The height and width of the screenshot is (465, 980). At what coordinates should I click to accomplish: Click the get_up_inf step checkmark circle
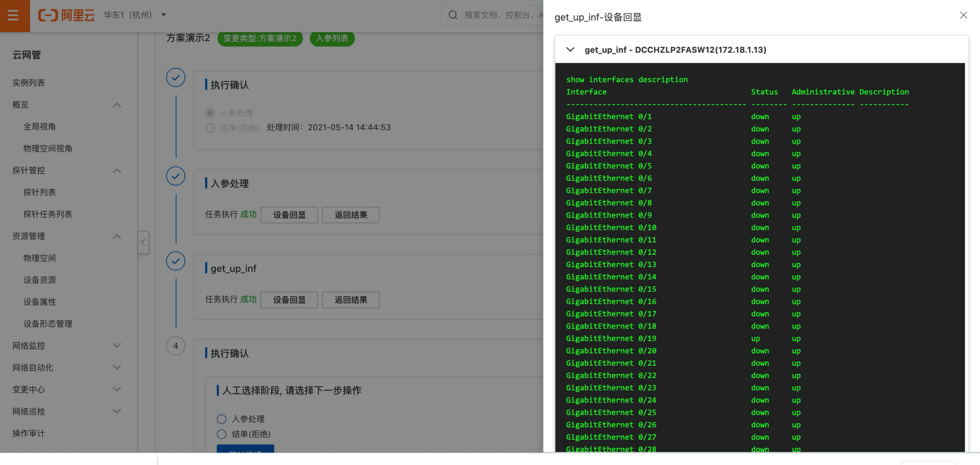click(175, 261)
